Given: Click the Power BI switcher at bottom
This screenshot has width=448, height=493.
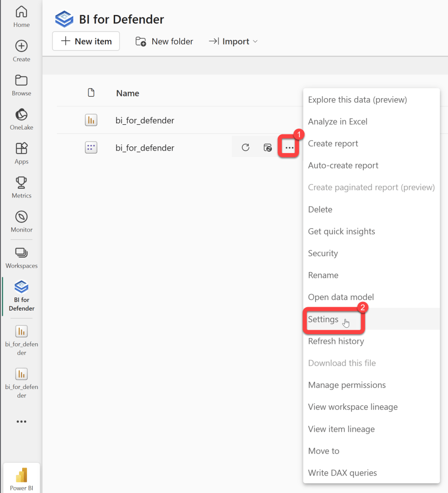Looking at the screenshot, I should tap(21, 479).
